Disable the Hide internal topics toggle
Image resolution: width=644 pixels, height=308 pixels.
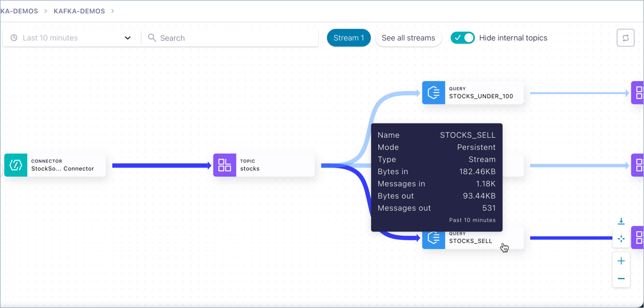pyautogui.click(x=463, y=38)
